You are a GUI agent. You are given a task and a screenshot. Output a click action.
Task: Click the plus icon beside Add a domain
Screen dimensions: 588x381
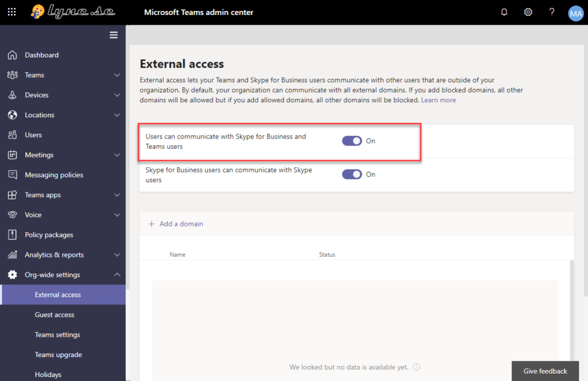[x=152, y=224]
